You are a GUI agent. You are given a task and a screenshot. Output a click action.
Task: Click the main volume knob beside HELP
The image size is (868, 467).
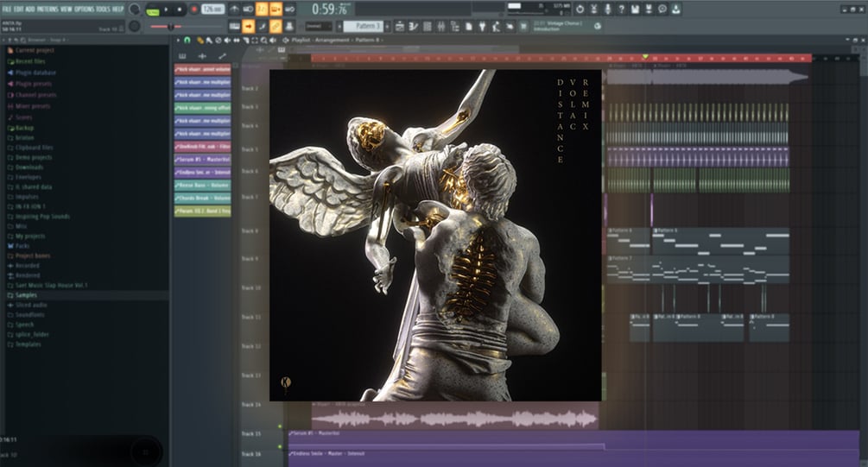coord(135,9)
